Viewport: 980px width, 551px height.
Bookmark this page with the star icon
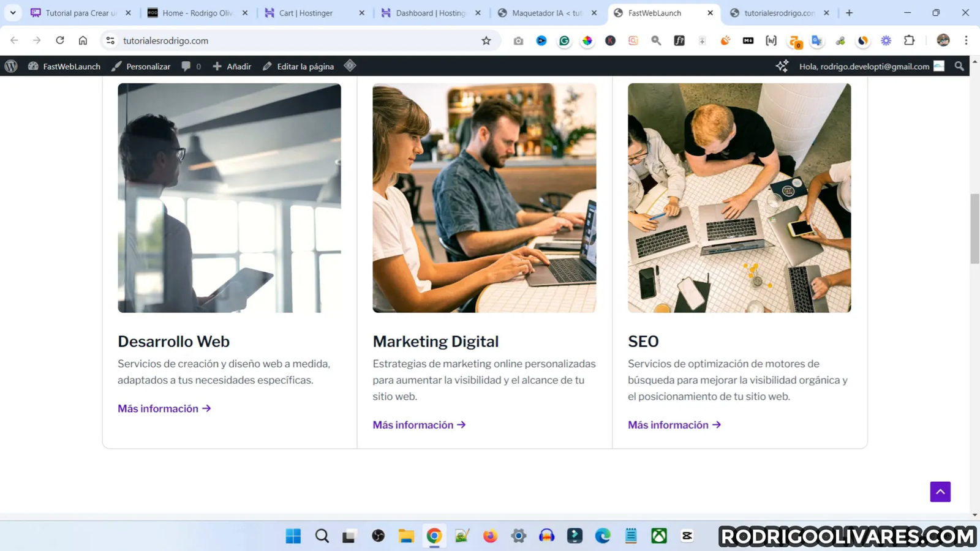pyautogui.click(x=486, y=40)
